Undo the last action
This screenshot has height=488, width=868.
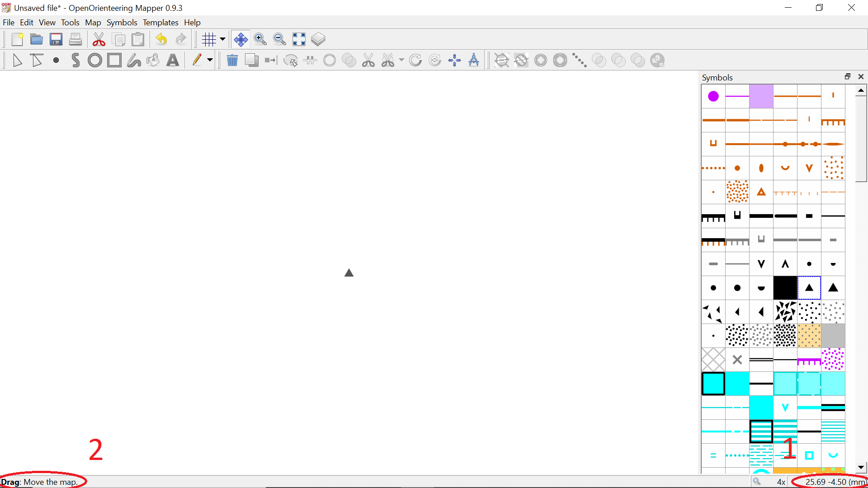coord(161,40)
